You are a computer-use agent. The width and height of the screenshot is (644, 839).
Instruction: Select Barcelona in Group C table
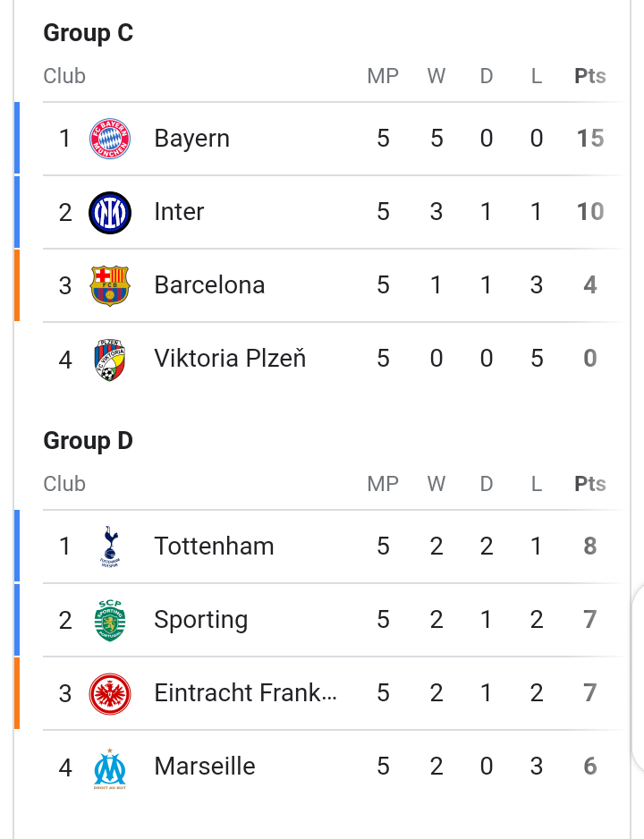(209, 285)
